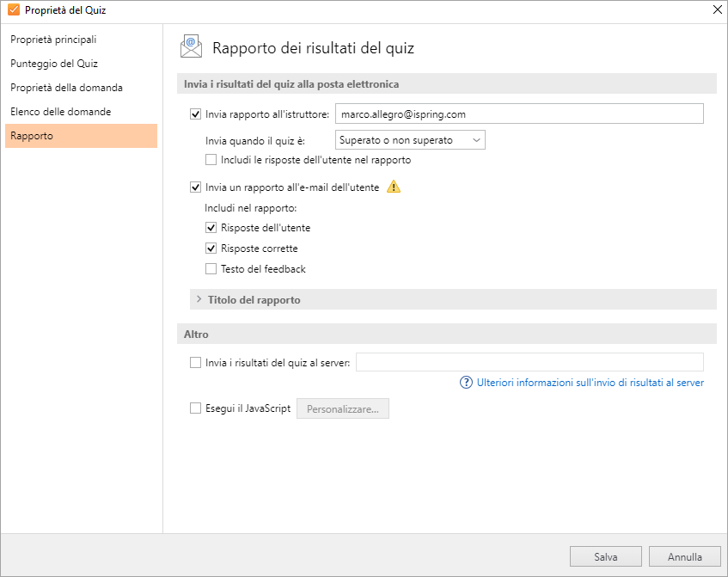Open Proprietà principali section
The image size is (728, 577).
[53, 40]
